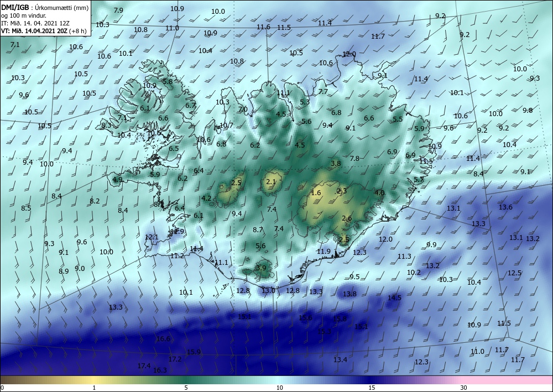Click the map value 13.4
553x392 pixels.
340,359
